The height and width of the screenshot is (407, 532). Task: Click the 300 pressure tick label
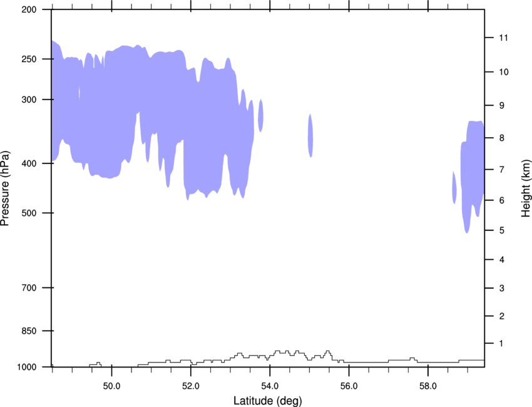pos(29,100)
